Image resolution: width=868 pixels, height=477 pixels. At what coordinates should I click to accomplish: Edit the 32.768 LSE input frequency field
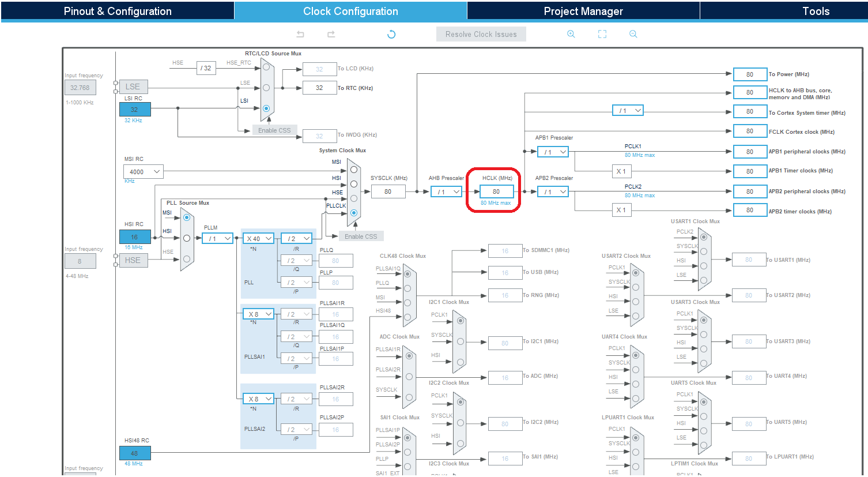tap(80, 87)
